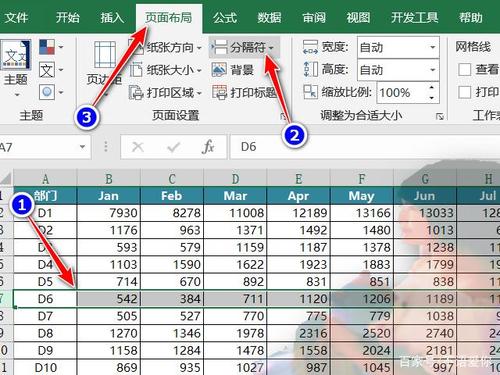Click the formula bar cancel X icon
500x375 pixels.
[x=137, y=147]
